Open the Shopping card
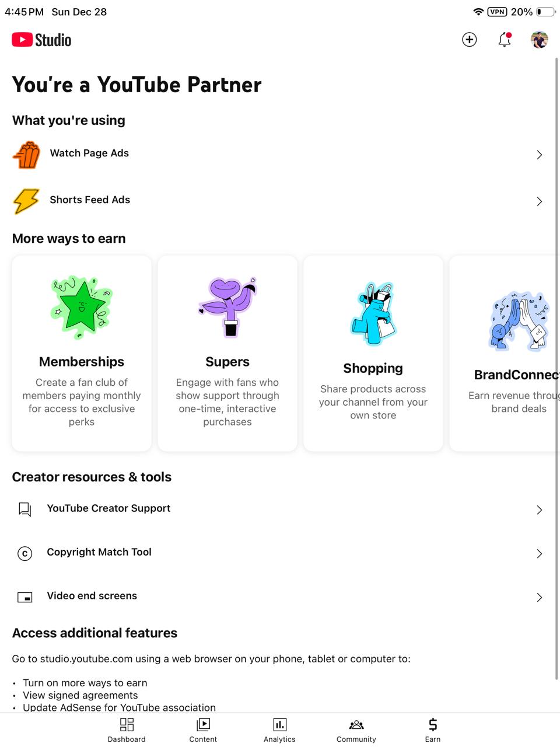This screenshot has height=747, width=560. pyautogui.click(x=373, y=353)
